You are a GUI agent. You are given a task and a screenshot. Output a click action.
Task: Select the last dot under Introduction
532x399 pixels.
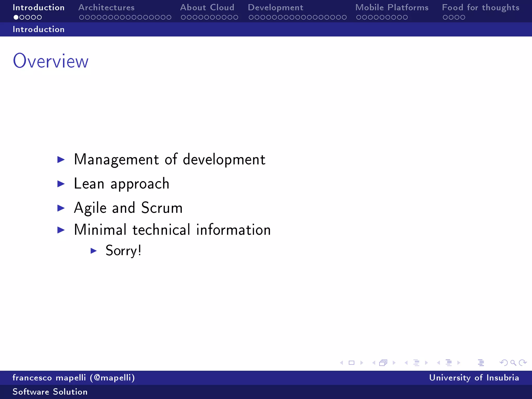pyautogui.click(x=39, y=17)
